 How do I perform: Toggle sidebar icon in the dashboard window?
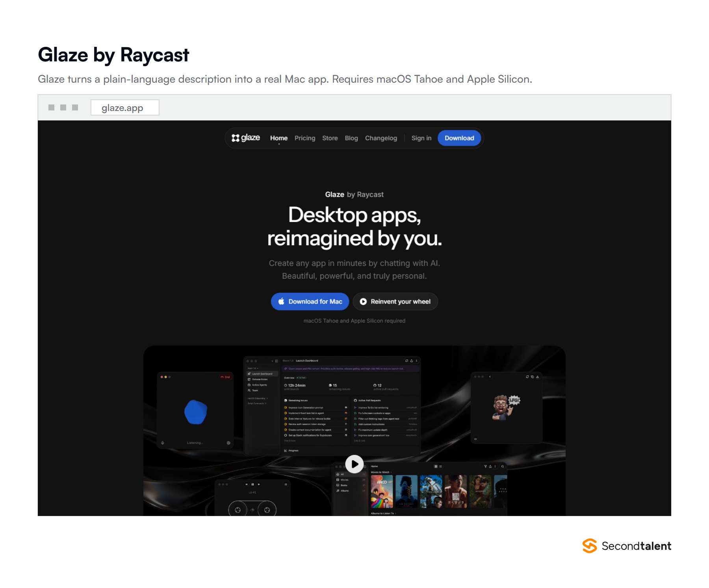click(277, 361)
